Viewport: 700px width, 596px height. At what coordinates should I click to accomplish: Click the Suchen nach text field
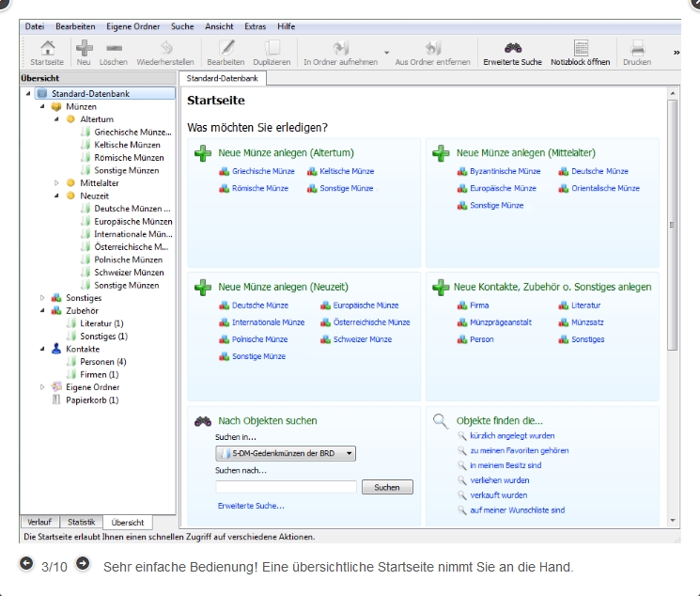click(x=286, y=487)
